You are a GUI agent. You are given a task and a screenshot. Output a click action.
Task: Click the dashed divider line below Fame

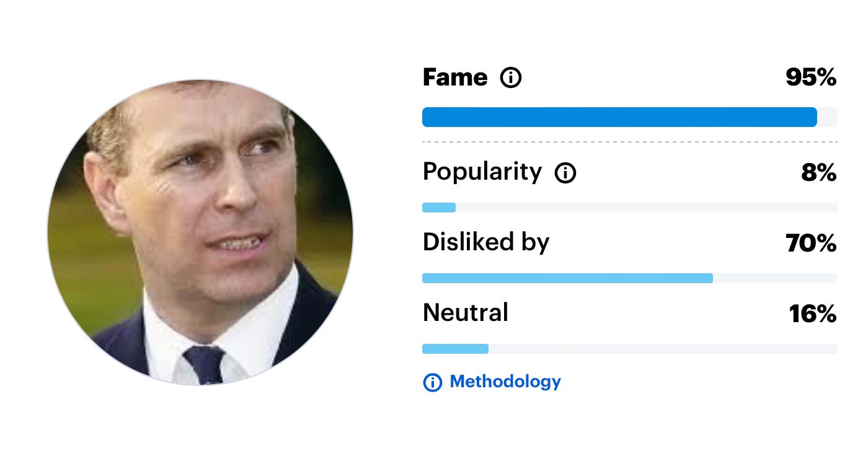coord(629,142)
